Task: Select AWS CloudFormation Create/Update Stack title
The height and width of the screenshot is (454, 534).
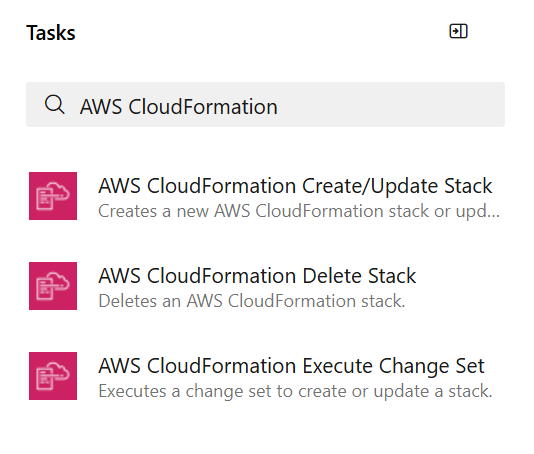Action: (295, 186)
